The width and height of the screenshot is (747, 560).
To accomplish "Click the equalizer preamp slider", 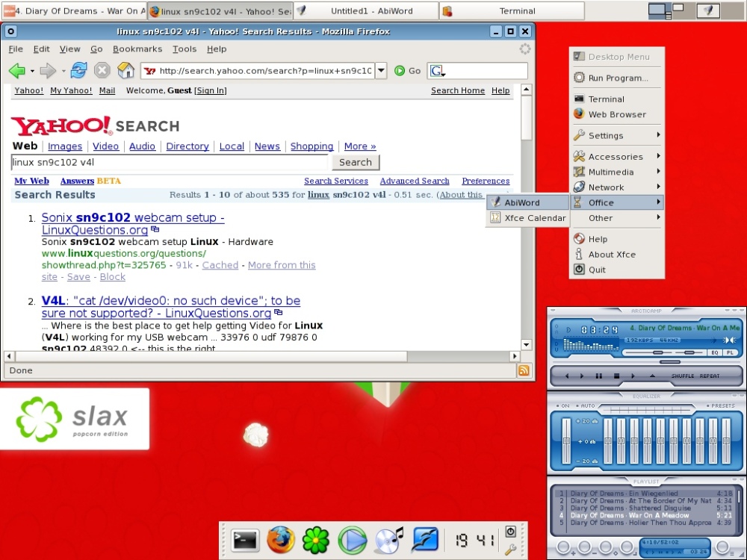I will [x=566, y=441].
